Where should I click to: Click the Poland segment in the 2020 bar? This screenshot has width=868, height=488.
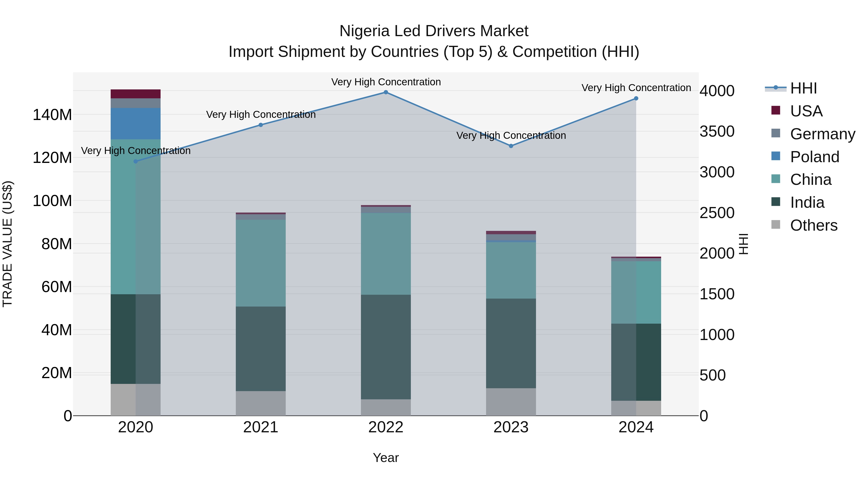(x=136, y=124)
